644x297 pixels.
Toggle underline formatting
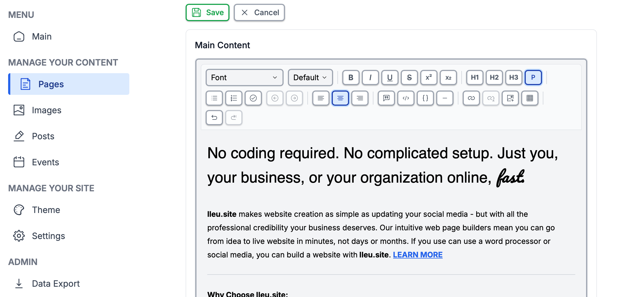pos(390,78)
